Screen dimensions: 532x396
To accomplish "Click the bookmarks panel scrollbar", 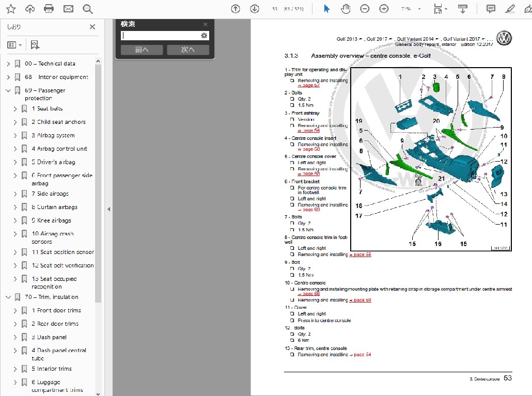I will coord(98,183).
